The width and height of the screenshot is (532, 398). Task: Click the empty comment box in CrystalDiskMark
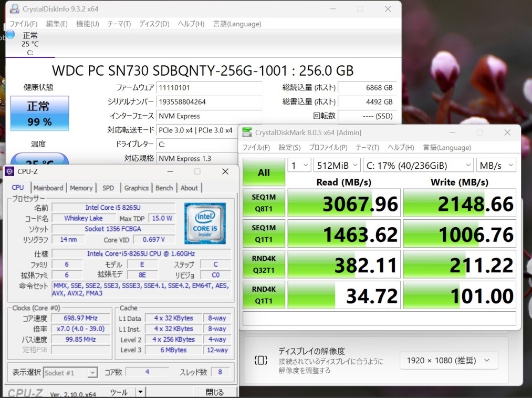tap(379, 319)
